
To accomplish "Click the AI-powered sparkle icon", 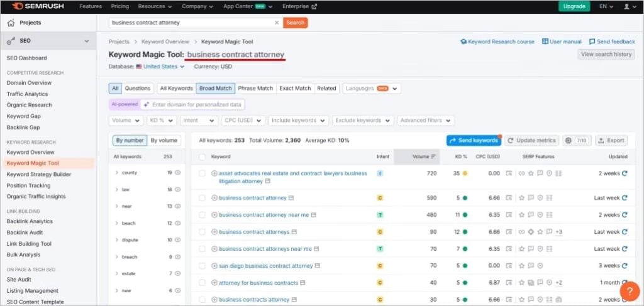I will [146, 104].
